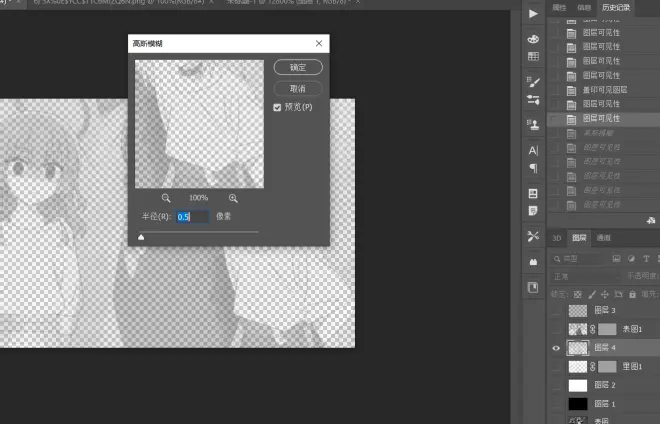Select the 里图1 layer name
This screenshot has height=424, width=660.
pyautogui.click(x=632, y=367)
